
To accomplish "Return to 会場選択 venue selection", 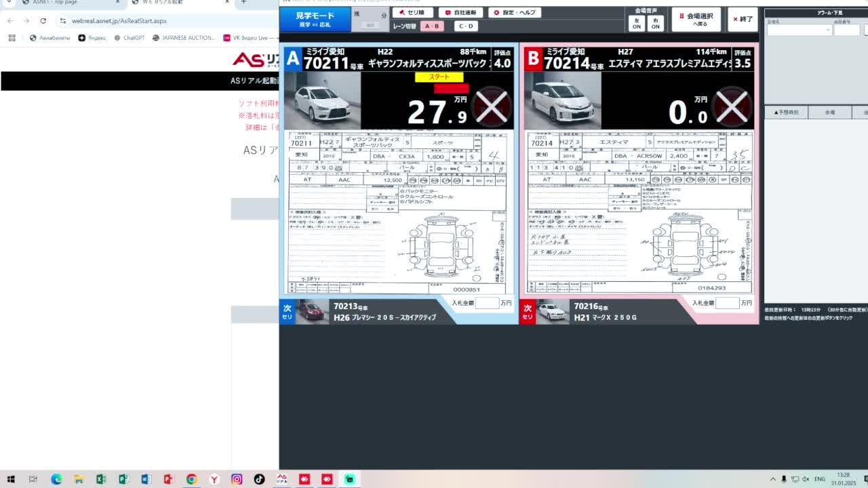I will click(696, 20).
